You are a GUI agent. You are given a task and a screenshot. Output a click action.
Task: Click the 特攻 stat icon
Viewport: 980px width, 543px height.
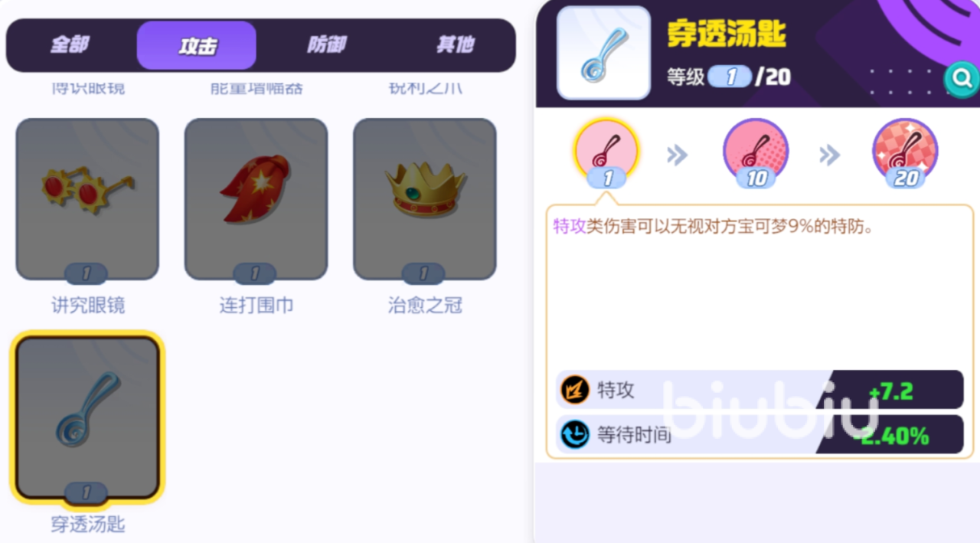tap(574, 390)
